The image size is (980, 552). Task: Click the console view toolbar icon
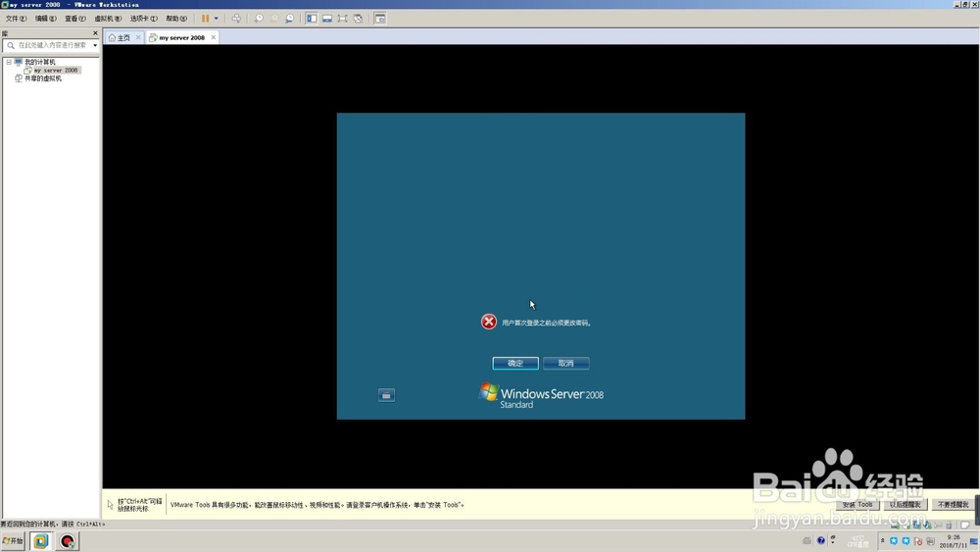[380, 19]
